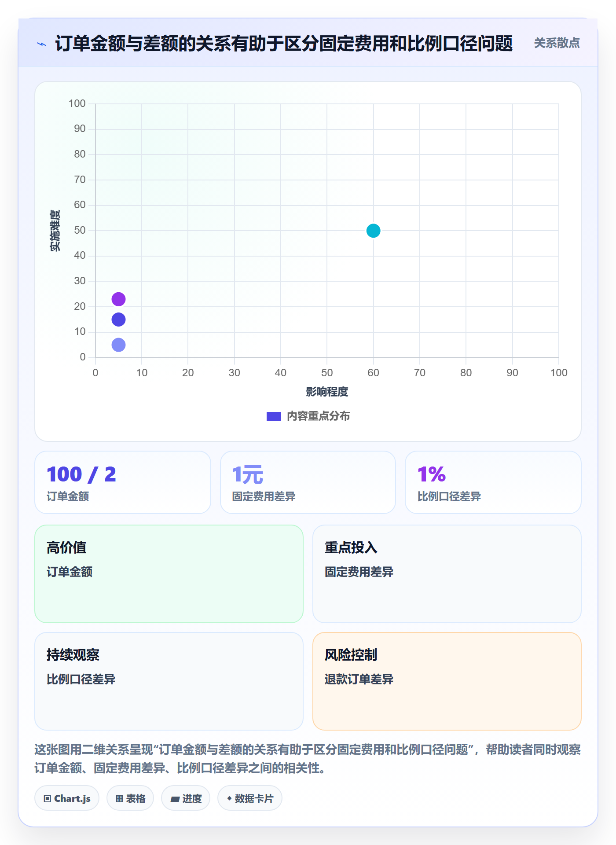This screenshot has width=616, height=845.
Task: Open the 重点投入 quadrant card
Action: pos(447,574)
